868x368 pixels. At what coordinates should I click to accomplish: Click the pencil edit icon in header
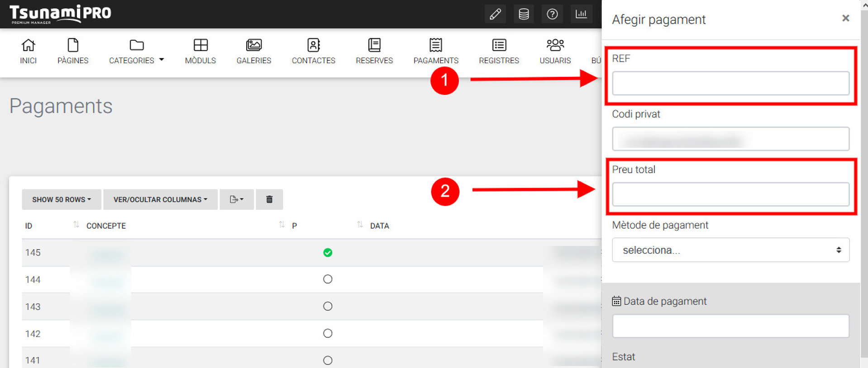[x=495, y=14]
